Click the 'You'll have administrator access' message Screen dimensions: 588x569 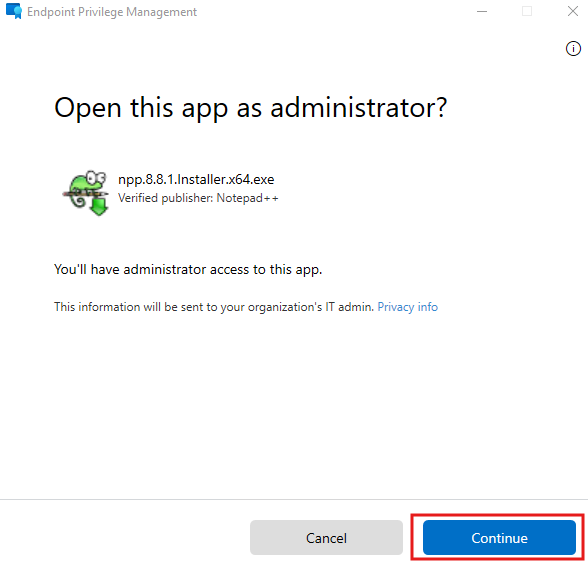[188, 269]
